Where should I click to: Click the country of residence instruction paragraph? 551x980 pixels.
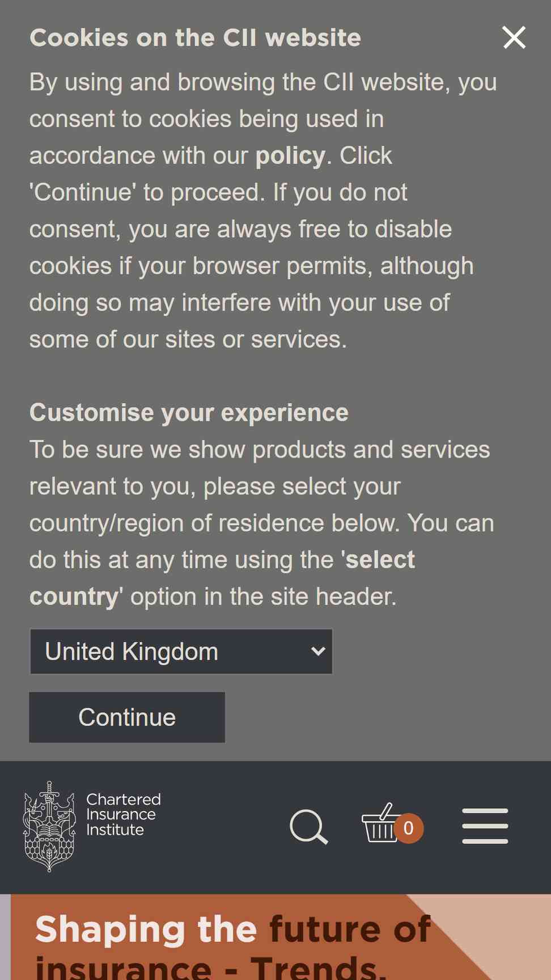[262, 523]
